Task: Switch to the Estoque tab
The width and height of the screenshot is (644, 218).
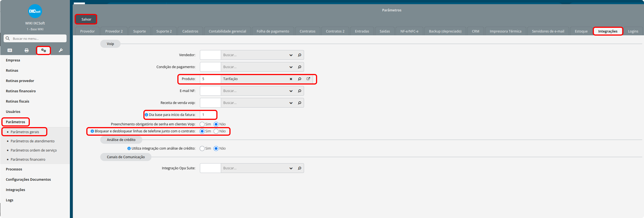Action: (x=581, y=31)
